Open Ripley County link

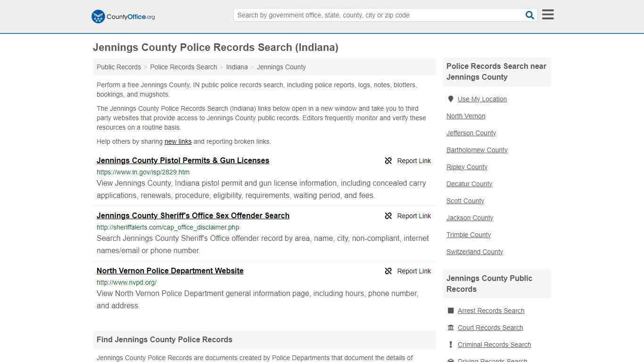[467, 167]
